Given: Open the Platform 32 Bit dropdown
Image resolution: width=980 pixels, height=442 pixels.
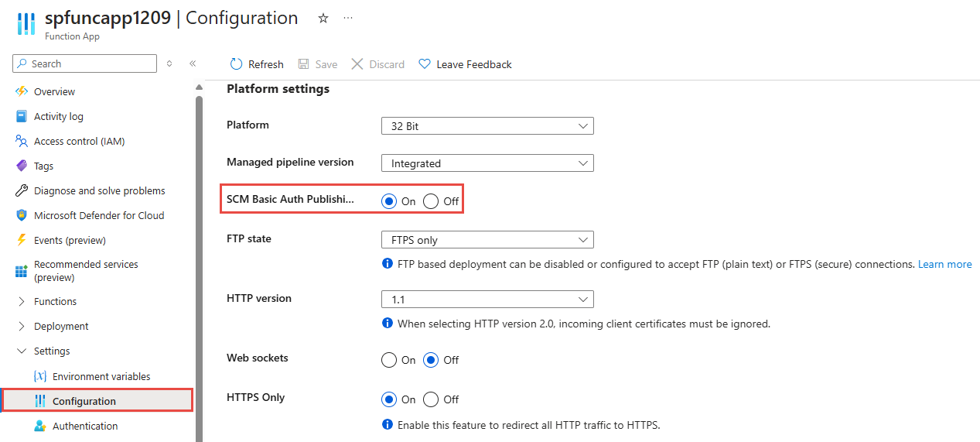Looking at the screenshot, I should 487,126.
